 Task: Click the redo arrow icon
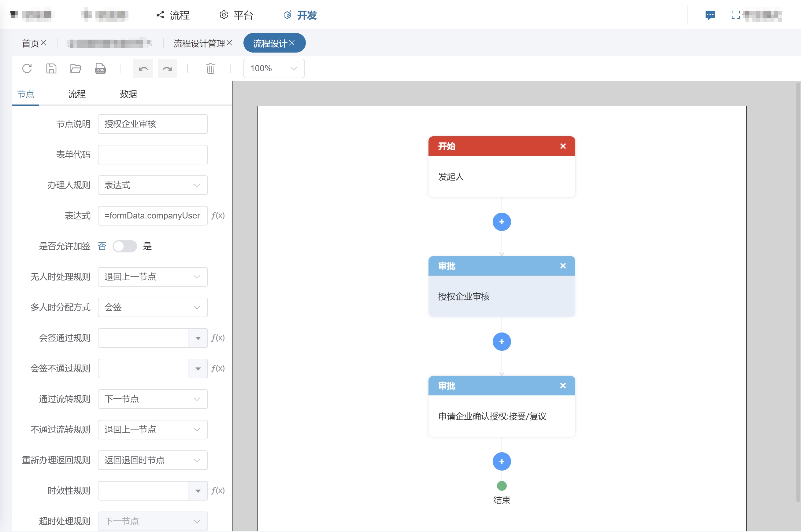(x=167, y=69)
